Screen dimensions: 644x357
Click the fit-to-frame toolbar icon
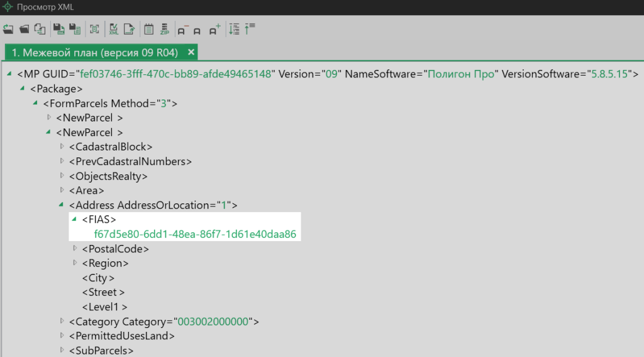[94, 29]
